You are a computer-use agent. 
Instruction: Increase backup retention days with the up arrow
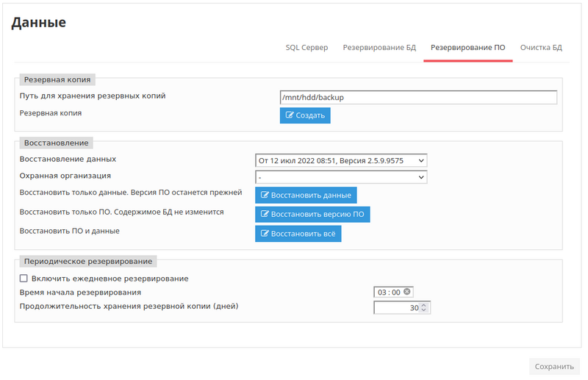pos(425,305)
